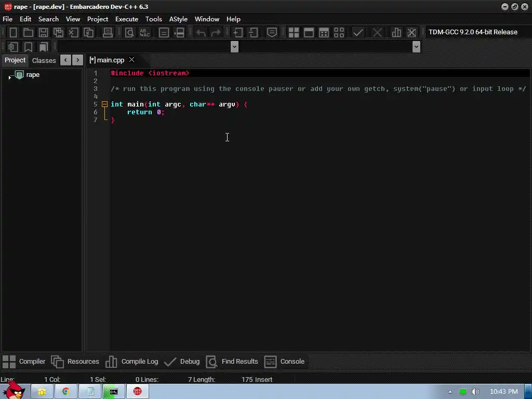Open the Edit menu
The image size is (532, 399).
click(x=25, y=19)
